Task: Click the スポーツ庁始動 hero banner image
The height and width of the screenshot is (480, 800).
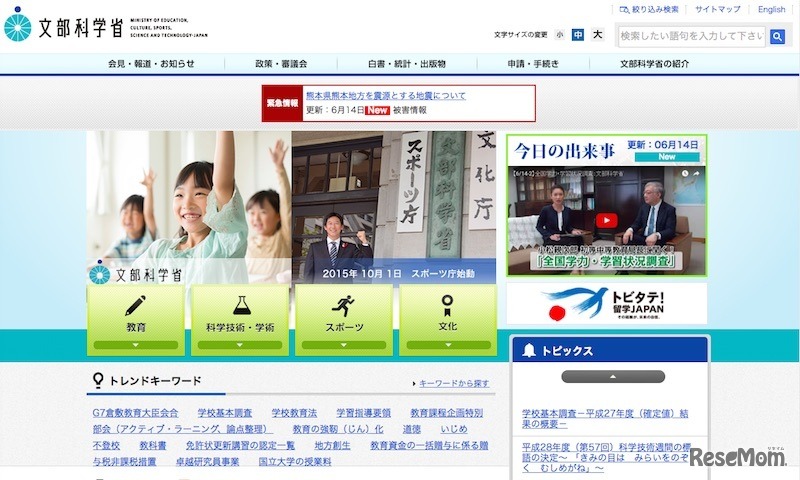Action: [x=394, y=207]
